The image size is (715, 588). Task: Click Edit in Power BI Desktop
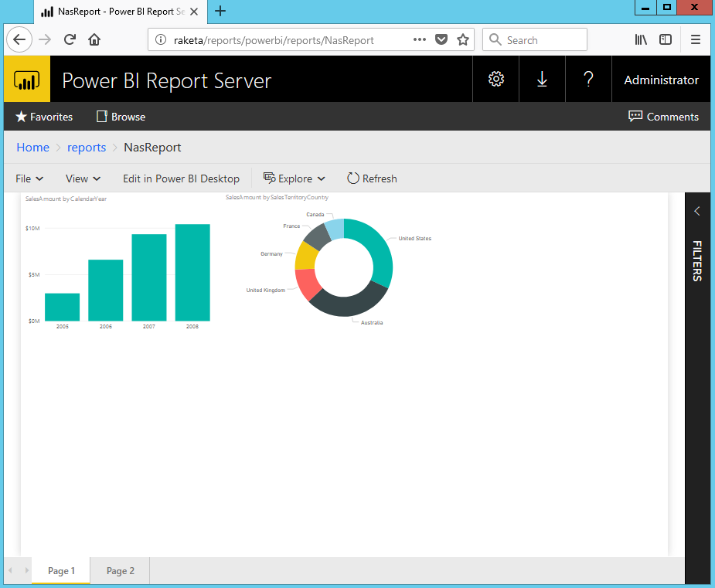[181, 178]
